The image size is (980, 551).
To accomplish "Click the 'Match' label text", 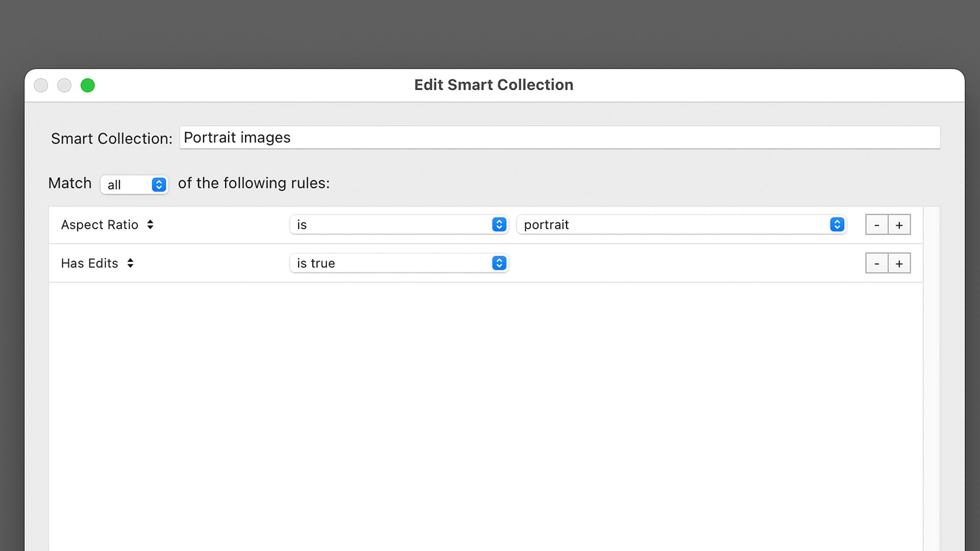I will pyautogui.click(x=70, y=183).
